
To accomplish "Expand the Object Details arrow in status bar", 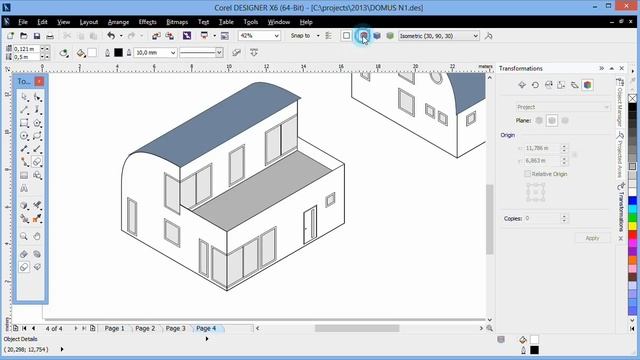I will pyautogui.click(x=207, y=339).
